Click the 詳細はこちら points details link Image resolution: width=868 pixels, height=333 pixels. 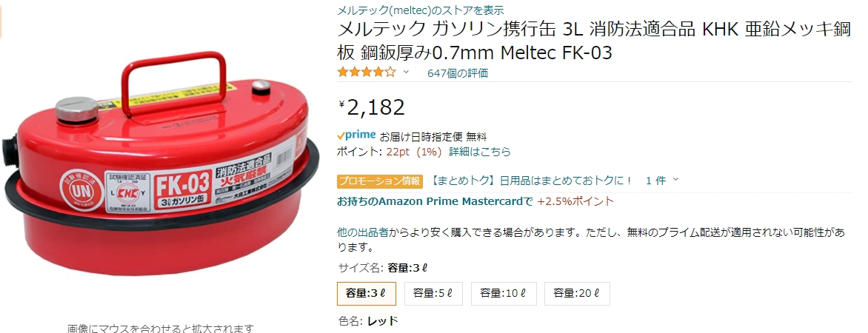[479, 152]
